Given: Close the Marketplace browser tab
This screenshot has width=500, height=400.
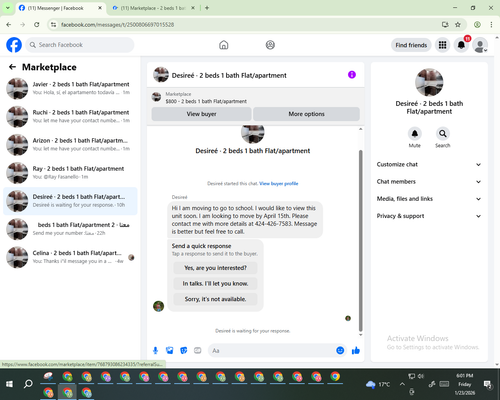Looking at the screenshot, I should click(193, 8).
